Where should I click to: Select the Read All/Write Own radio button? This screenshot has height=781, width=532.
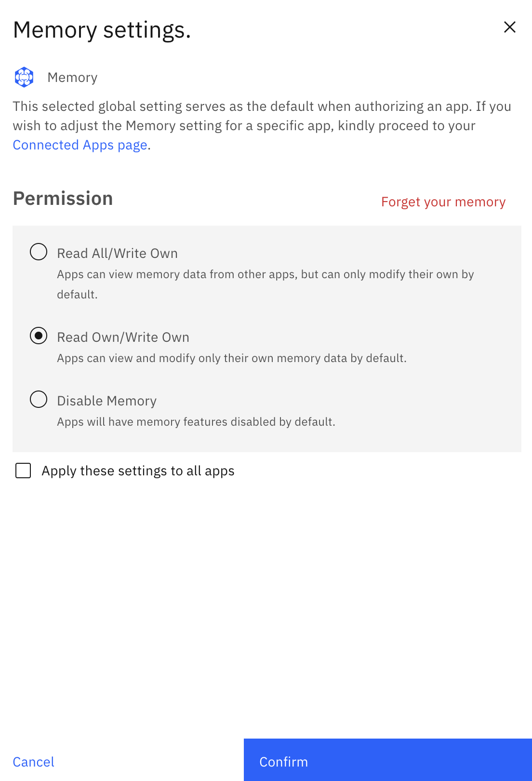point(39,252)
